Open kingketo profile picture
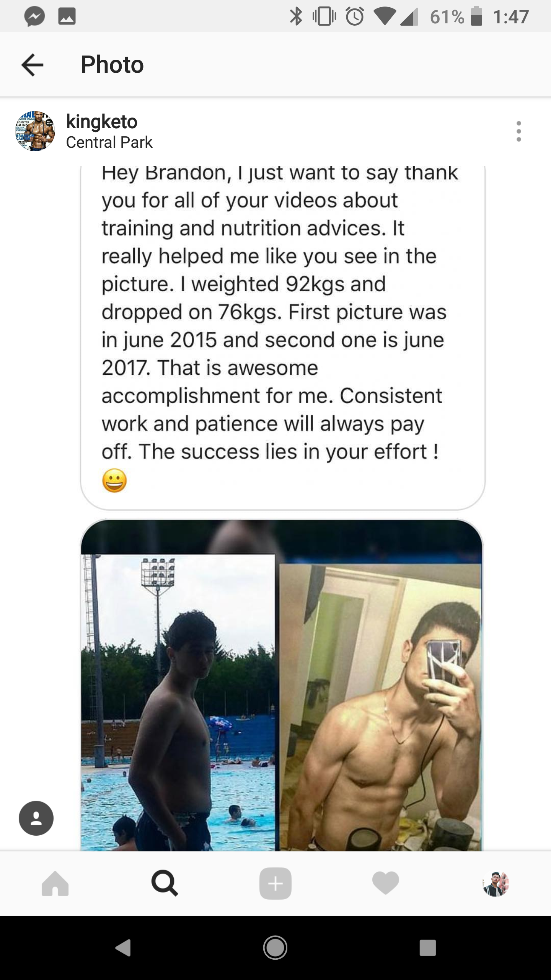This screenshot has width=551, height=980. (x=35, y=131)
